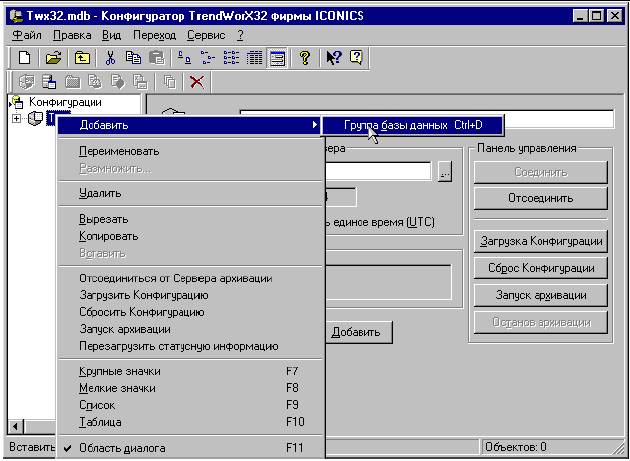Select Перезагрузить статусную информацию
Viewport: 630px width, 461px height.
point(190,346)
